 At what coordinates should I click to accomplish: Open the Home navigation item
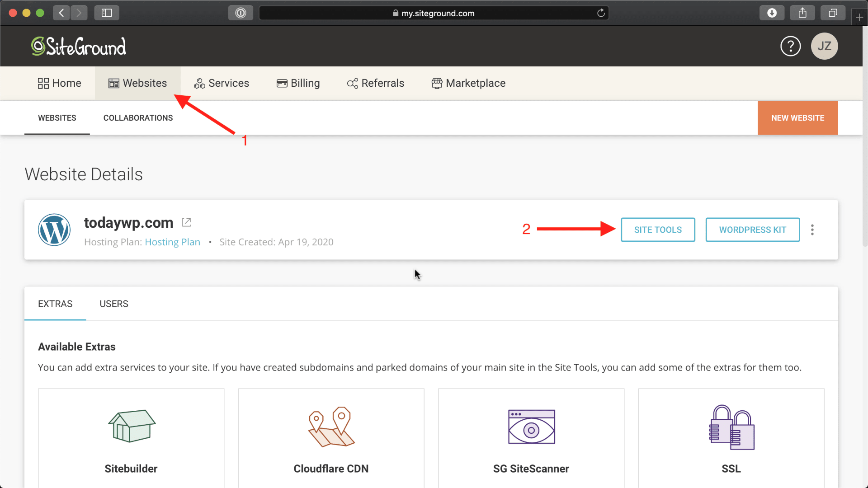click(60, 83)
